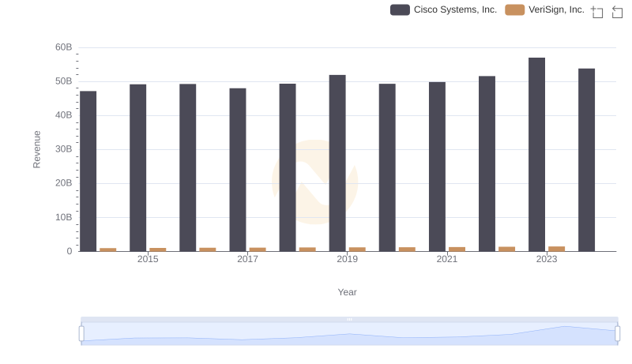Click the 2017 x-axis label

247,259
